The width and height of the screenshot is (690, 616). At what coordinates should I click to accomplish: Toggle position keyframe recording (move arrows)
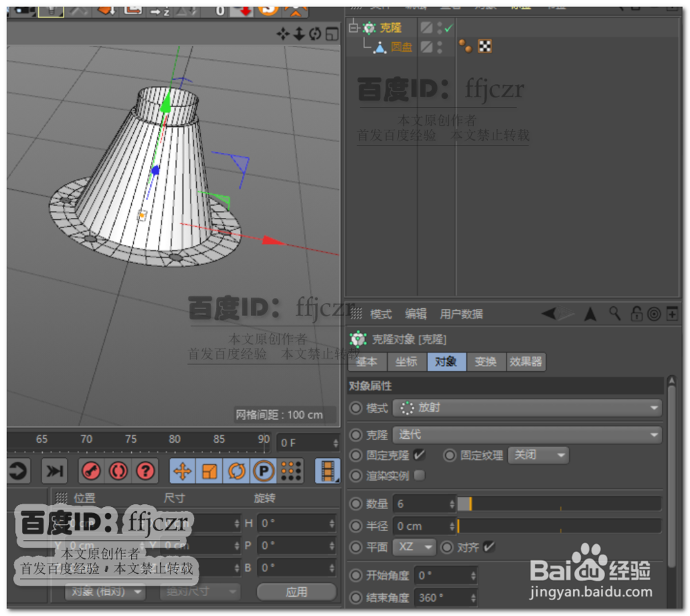point(183,471)
